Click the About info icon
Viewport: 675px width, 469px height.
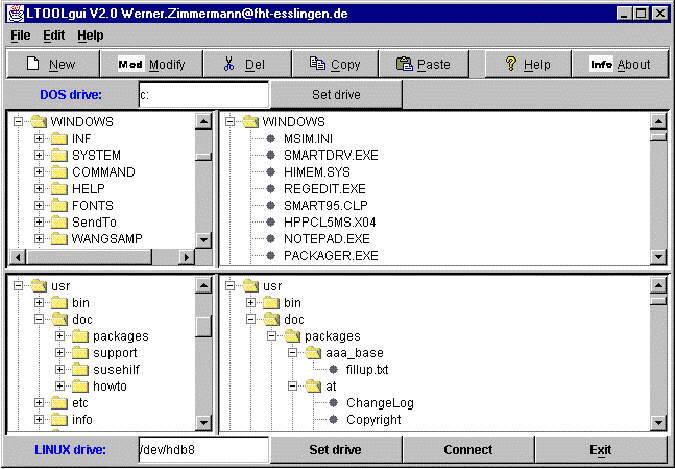coord(601,64)
